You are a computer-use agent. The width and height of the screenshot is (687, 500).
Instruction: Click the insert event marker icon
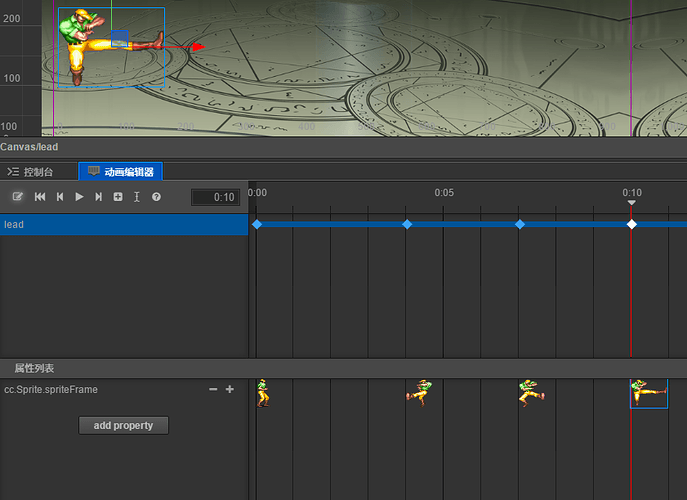pyautogui.click(x=137, y=197)
